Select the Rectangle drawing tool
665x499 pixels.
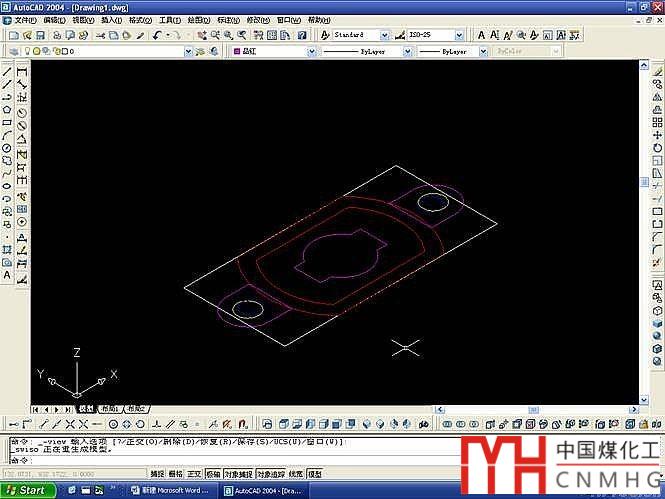point(7,123)
